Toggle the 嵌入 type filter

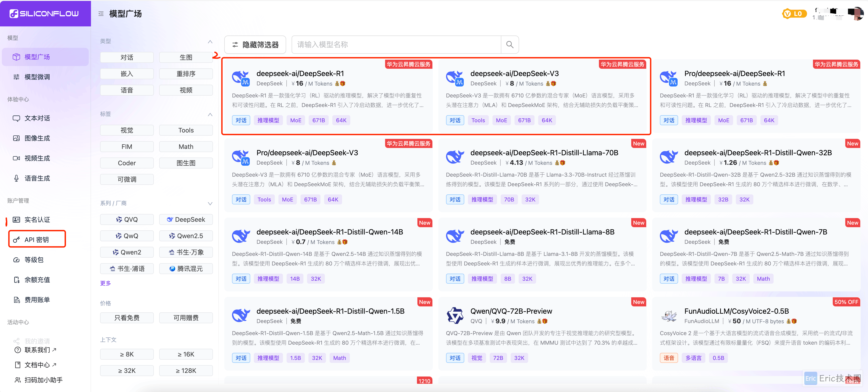[x=127, y=74]
